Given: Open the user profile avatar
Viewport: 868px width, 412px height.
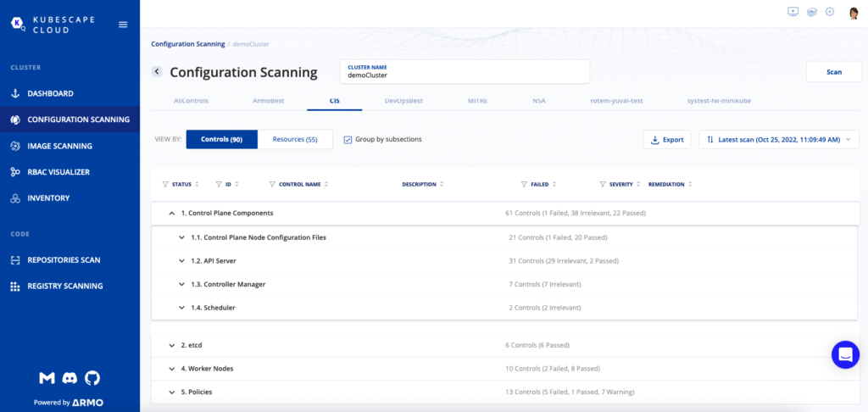Looking at the screenshot, I should point(854,13).
